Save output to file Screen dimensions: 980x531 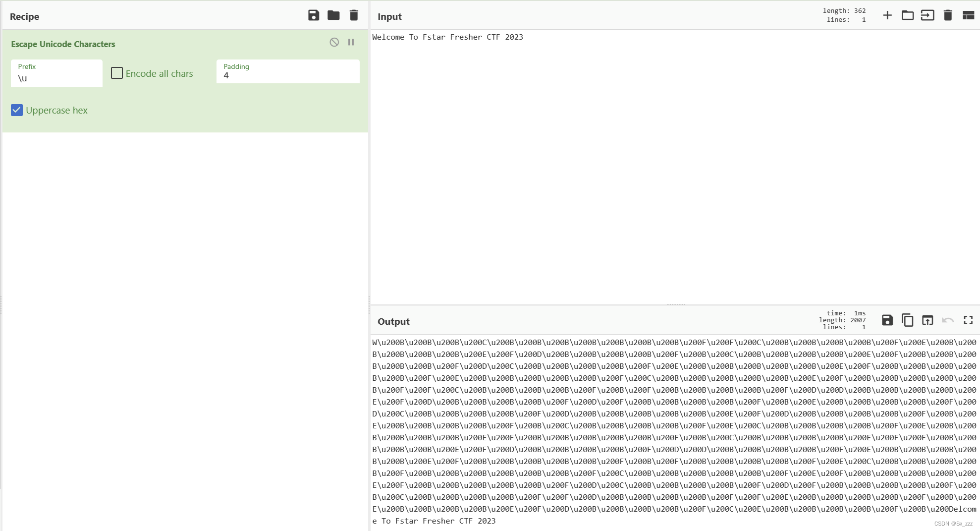pos(887,320)
